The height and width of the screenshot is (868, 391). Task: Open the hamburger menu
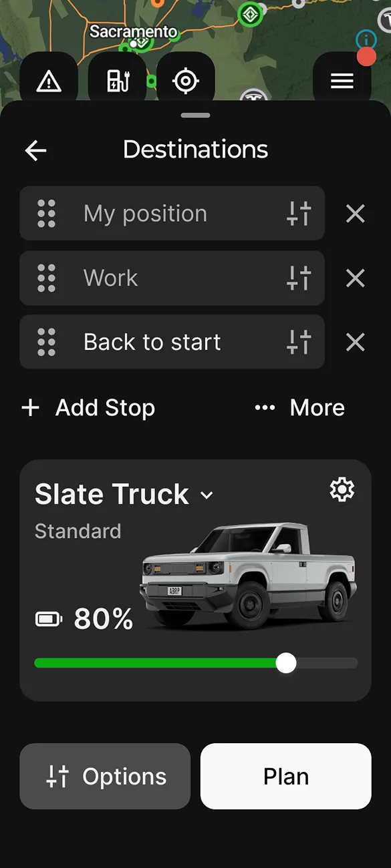point(342,80)
